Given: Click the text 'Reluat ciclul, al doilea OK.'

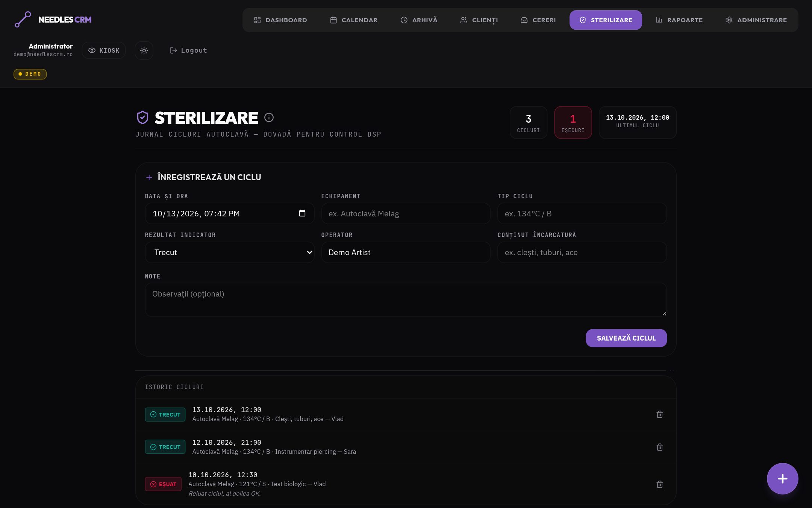Looking at the screenshot, I should [224, 493].
